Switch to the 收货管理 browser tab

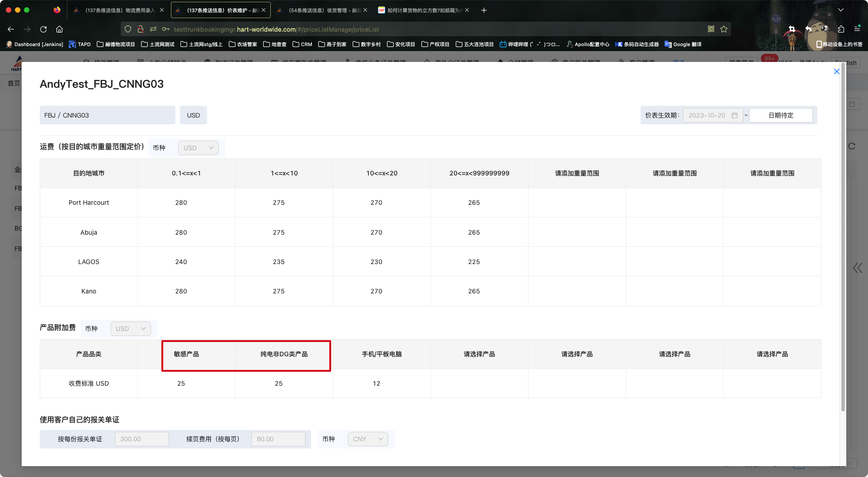coord(323,10)
